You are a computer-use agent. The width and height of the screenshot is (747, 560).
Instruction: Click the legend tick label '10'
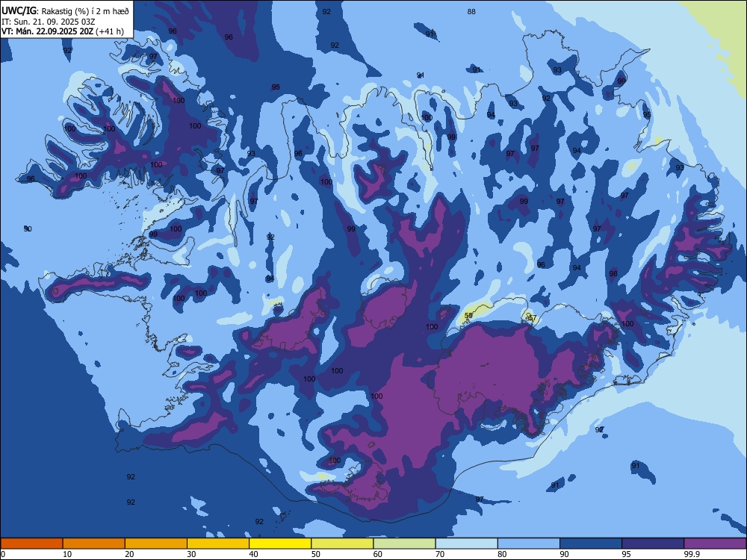67,554
